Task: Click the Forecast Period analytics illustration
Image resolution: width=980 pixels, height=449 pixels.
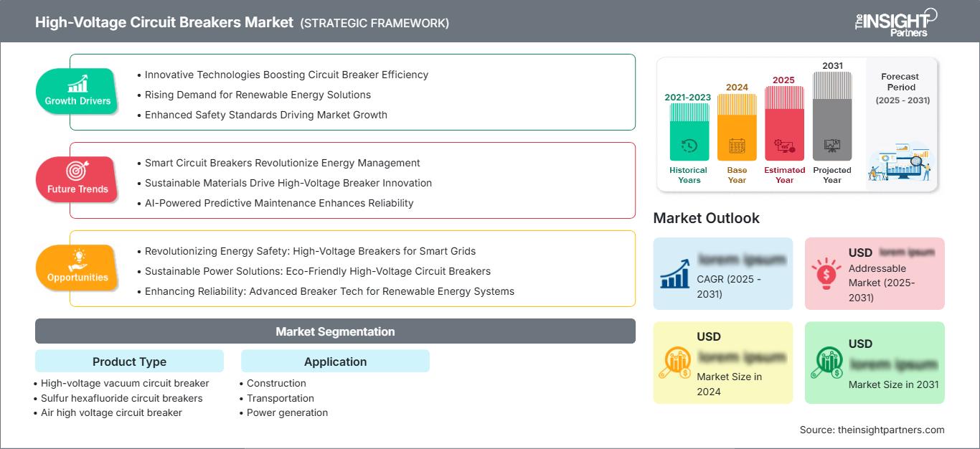Action: (900, 163)
